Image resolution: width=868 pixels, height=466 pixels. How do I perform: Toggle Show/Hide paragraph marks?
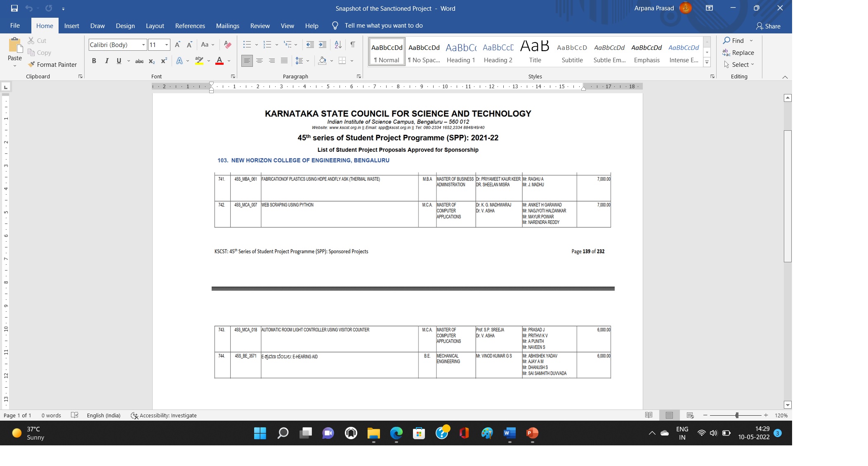click(x=353, y=45)
